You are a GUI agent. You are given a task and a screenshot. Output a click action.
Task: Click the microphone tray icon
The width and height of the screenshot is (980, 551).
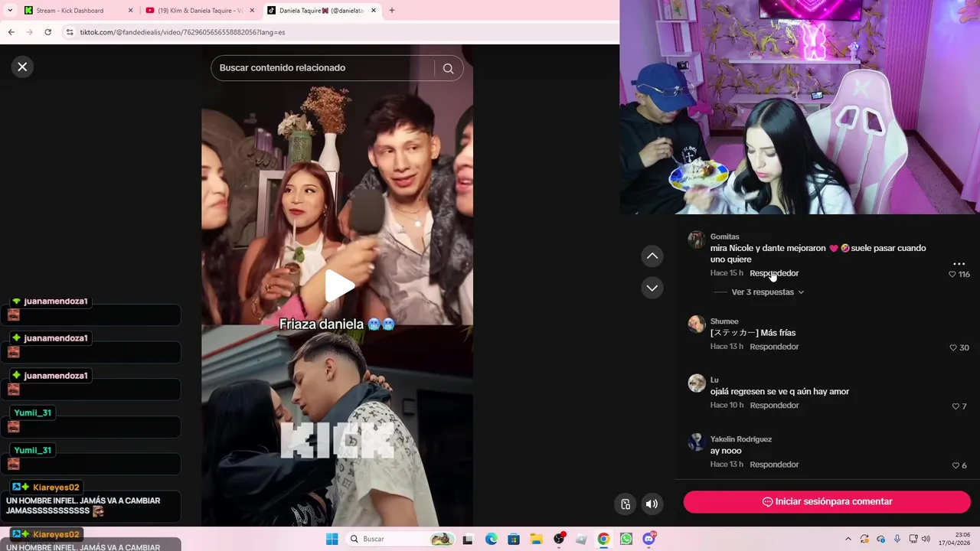coord(897,539)
